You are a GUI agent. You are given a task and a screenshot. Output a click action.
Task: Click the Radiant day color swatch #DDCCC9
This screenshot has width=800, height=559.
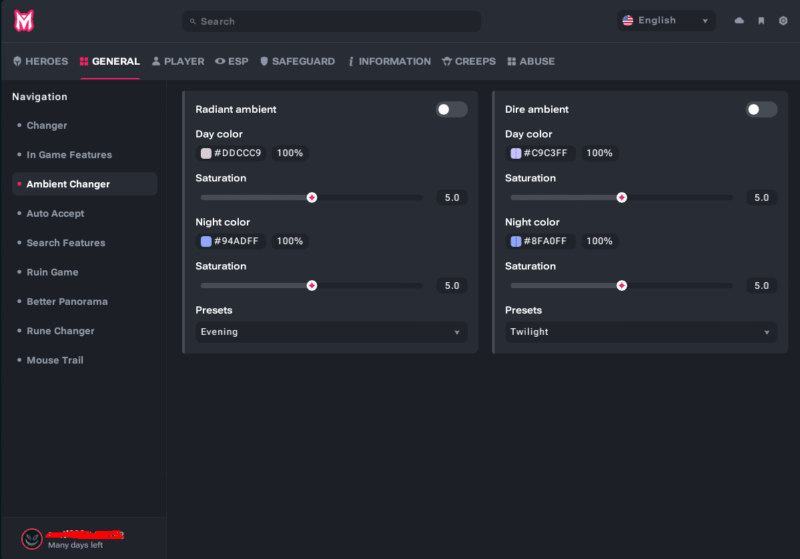(206, 153)
